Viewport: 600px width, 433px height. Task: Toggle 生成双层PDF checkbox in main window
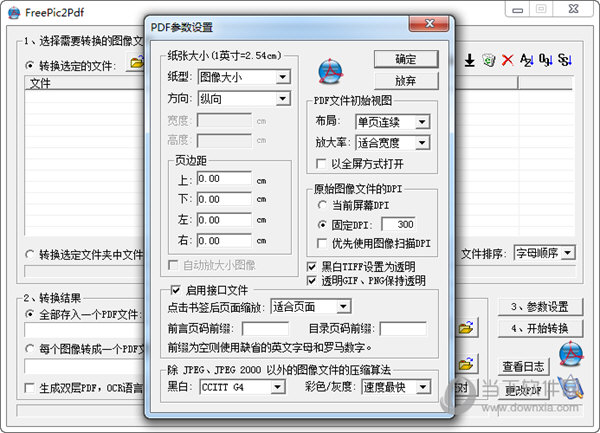click(x=29, y=388)
